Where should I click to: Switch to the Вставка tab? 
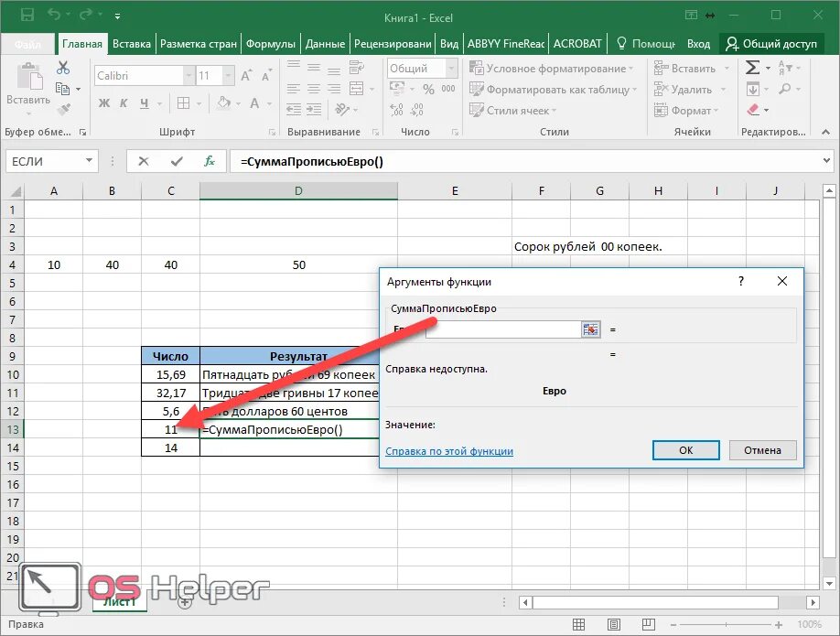(131, 44)
